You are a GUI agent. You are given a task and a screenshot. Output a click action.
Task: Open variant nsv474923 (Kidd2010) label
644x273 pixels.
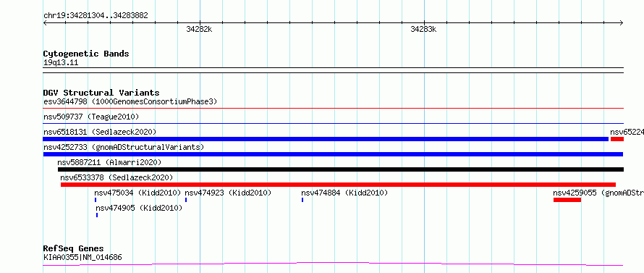coord(228,193)
